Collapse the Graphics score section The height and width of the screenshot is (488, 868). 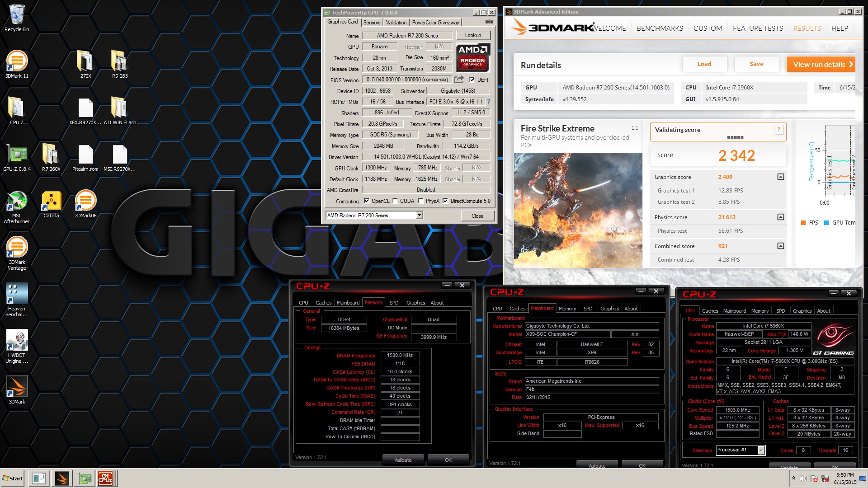(780, 177)
